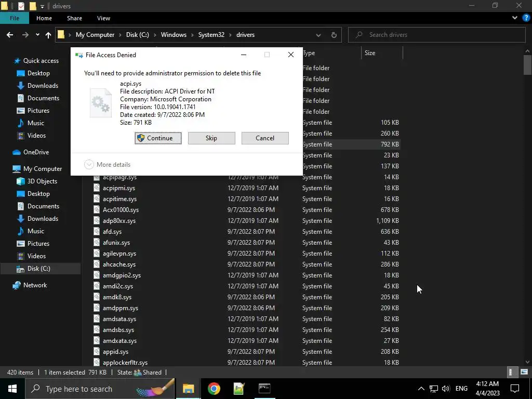This screenshot has width=532, height=399.
Task: Go up one folder level arrow
Action: pyautogui.click(x=48, y=35)
